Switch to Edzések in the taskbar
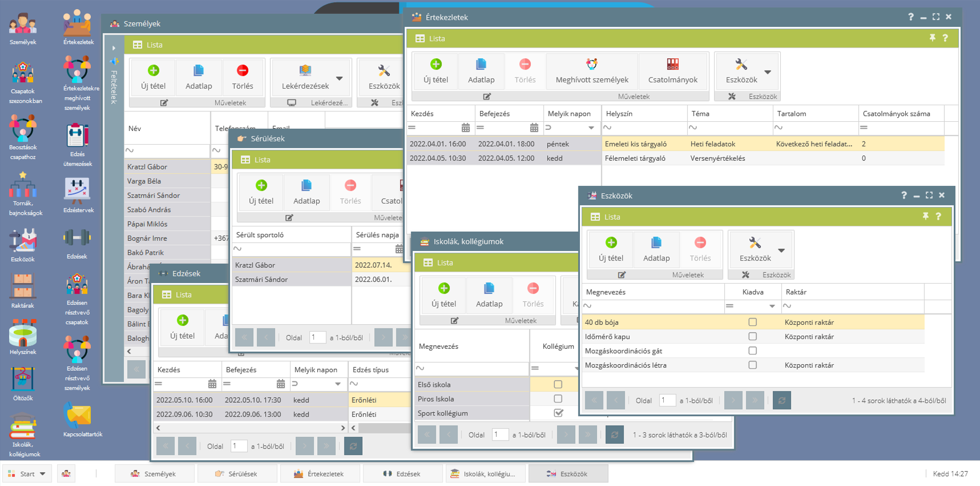This screenshot has height=486, width=980. coord(402,474)
